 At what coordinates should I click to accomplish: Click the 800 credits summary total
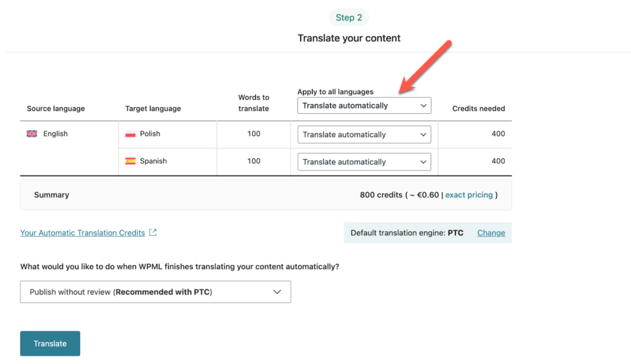click(x=380, y=195)
